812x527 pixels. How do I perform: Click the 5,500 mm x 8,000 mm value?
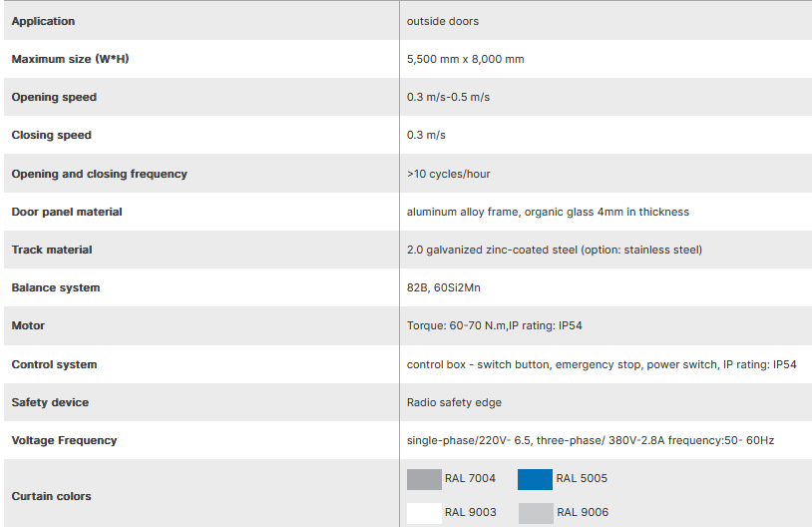(x=465, y=59)
